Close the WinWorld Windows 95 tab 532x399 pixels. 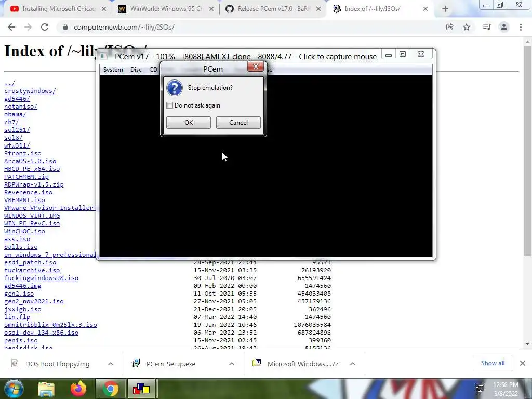coord(211,9)
